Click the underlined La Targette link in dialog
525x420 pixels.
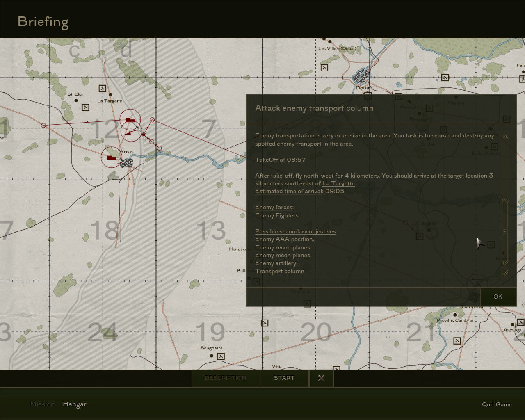[338, 184]
